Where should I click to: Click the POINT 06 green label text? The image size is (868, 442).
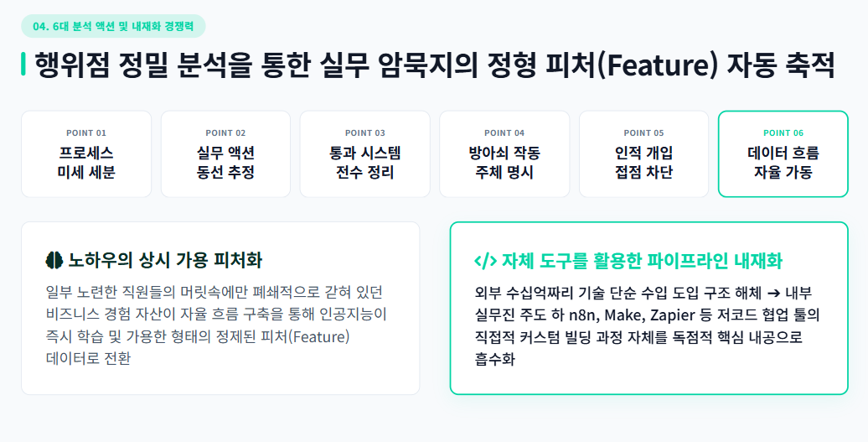pos(783,133)
